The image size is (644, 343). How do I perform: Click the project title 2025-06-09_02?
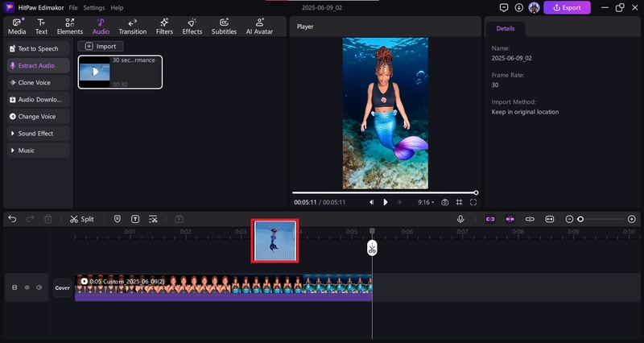click(322, 8)
